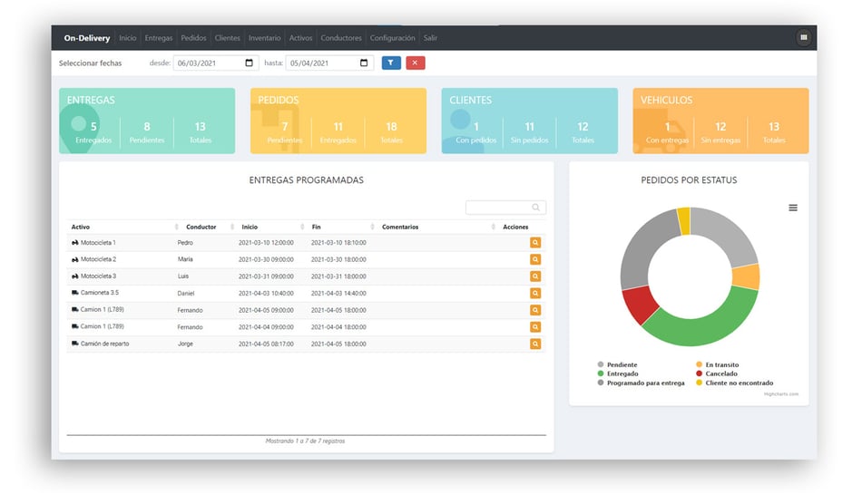Select conductor name Jorge in table
The image size is (862, 504).
tap(185, 344)
